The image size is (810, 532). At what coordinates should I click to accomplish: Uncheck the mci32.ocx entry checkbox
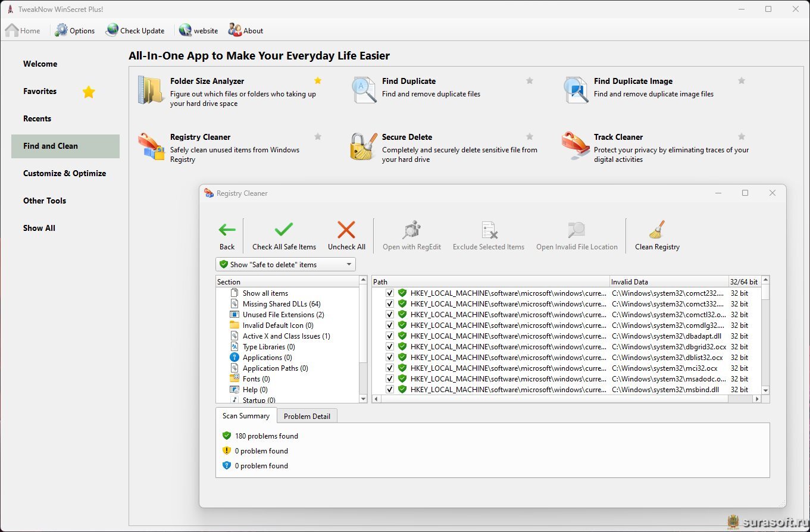click(389, 368)
